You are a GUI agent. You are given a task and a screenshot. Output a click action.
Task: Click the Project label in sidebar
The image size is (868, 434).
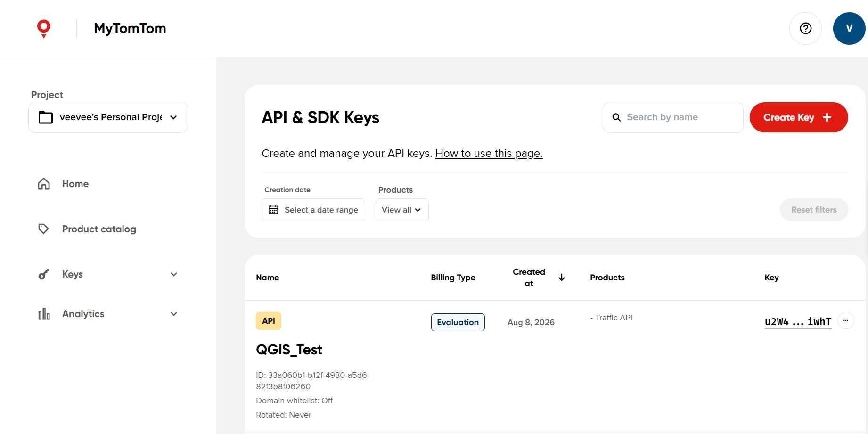point(47,95)
